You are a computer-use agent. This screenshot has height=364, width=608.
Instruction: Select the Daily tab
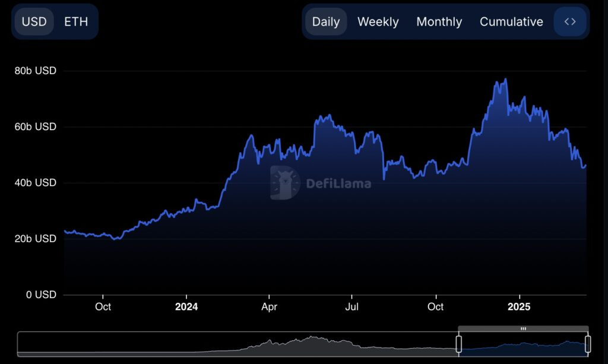click(325, 21)
